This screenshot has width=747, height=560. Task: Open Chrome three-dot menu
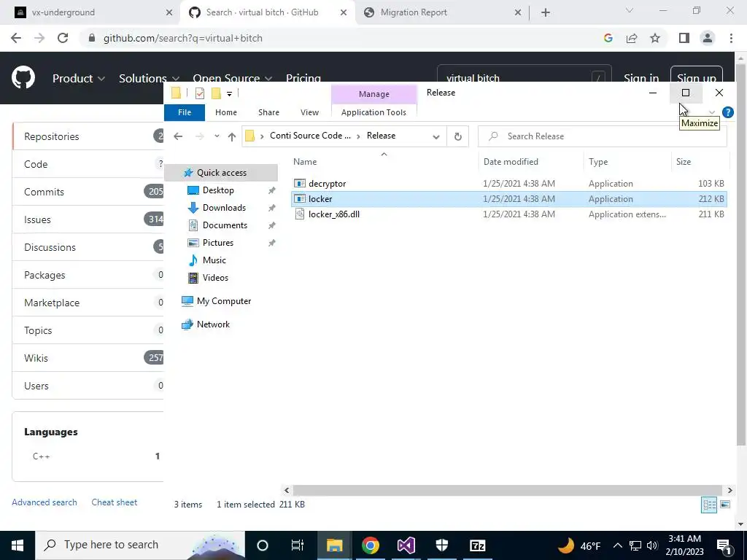pos(731,38)
